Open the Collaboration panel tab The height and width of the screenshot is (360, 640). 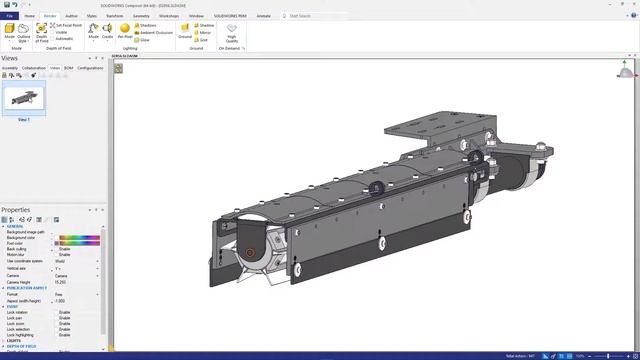[34, 68]
